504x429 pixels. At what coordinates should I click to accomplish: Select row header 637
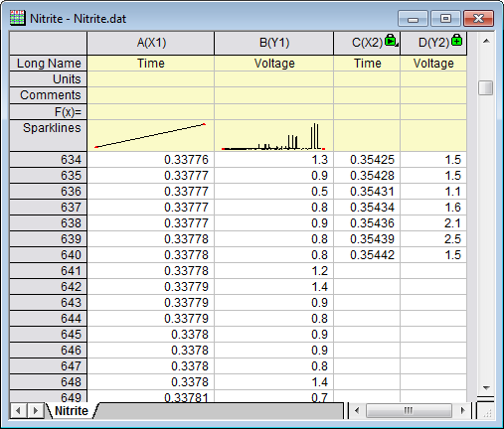tap(49, 208)
